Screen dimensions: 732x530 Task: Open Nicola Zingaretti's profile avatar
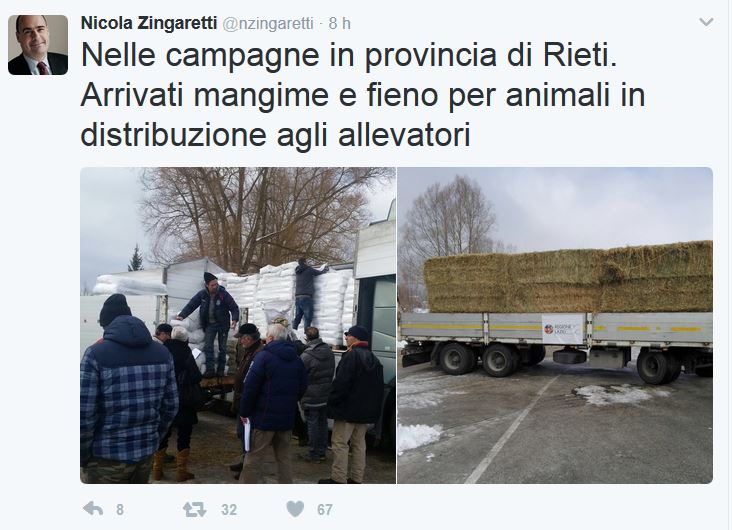(38, 45)
